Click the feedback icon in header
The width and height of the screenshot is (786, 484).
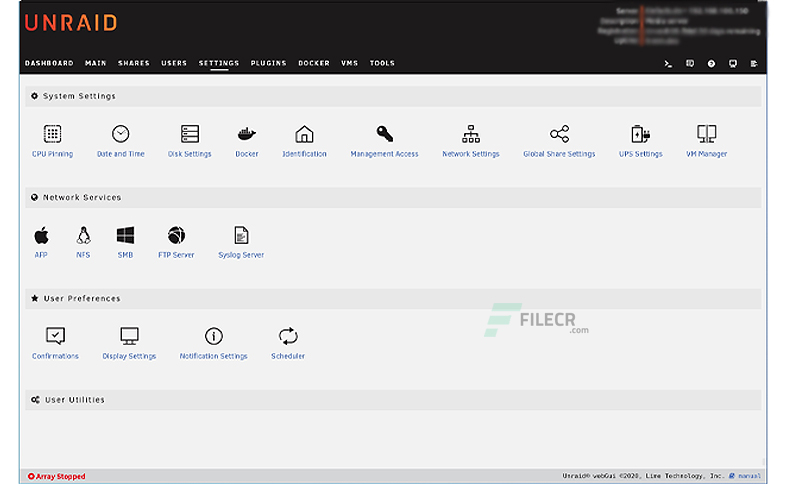point(733,64)
